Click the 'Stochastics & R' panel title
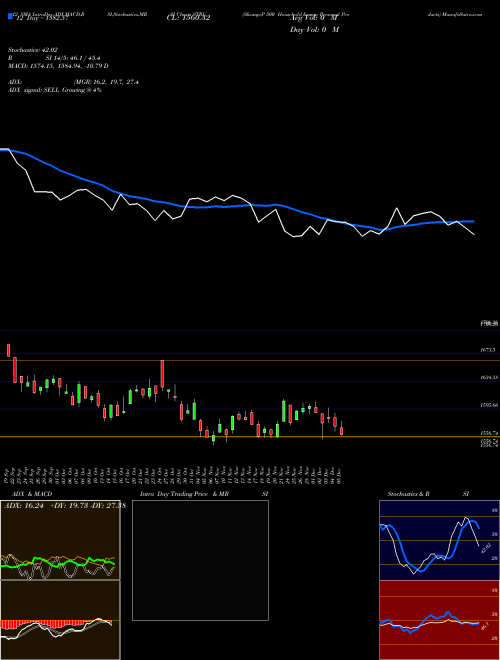 click(x=409, y=494)
